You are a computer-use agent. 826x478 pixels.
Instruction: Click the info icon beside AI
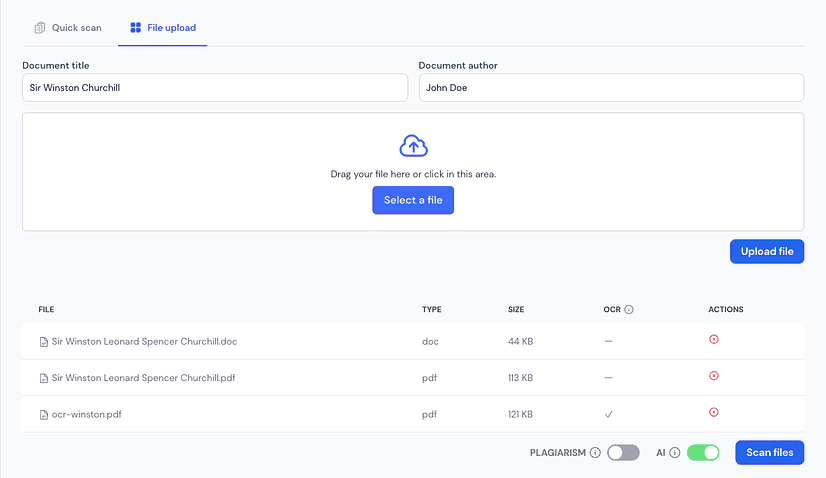click(675, 453)
